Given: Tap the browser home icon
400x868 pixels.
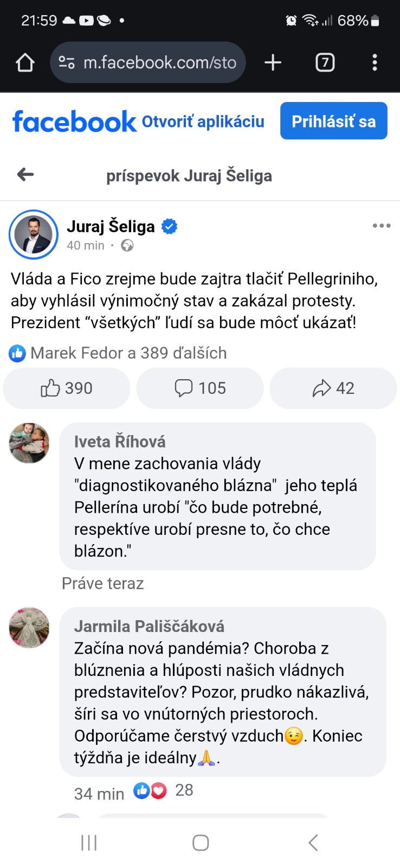Looking at the screenshot, I should pyautogui.click(x=25, y=63).
